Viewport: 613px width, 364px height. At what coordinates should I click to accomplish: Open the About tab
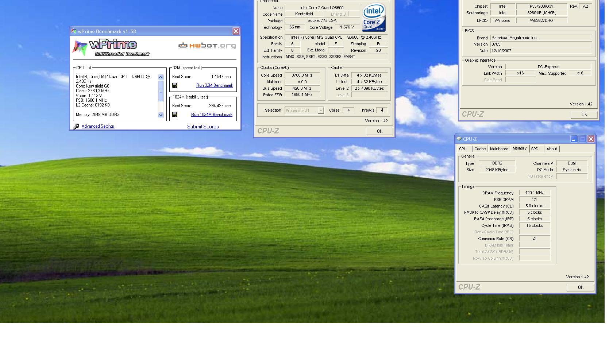(x=552, y=149)
